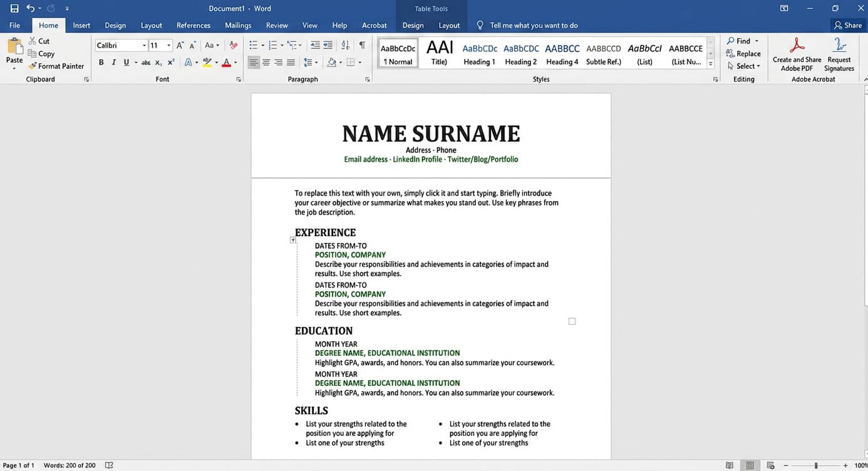The image size is (868, 471).
Task: Align the paragraph to the left
Action: coord(254,63)
